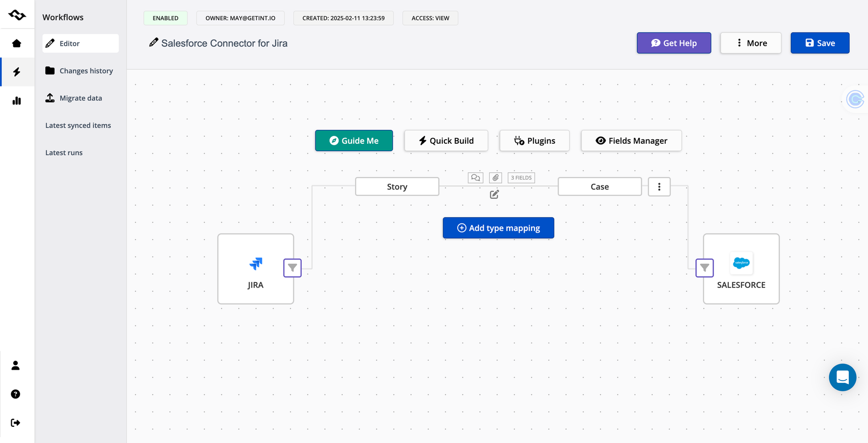The image size is (868, 443).
Task: Click Add type mapping button
Action: tap(498, 228)
